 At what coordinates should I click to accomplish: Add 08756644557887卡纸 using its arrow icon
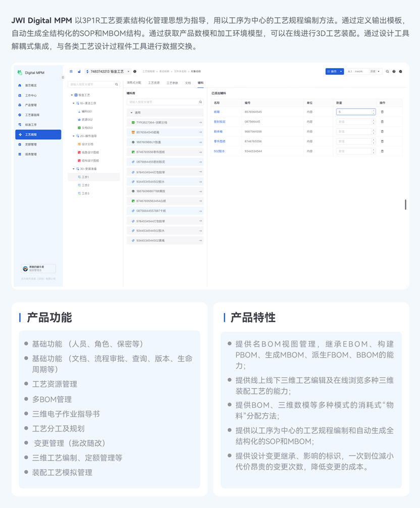[x=200, y=211]
